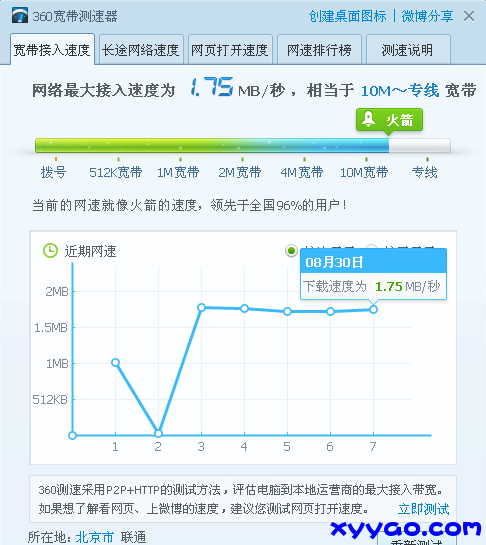The height and width of the screenshot is (545, 486).
Task: Click the green clock icon beside 近期网速
Action: click(50, 251)
